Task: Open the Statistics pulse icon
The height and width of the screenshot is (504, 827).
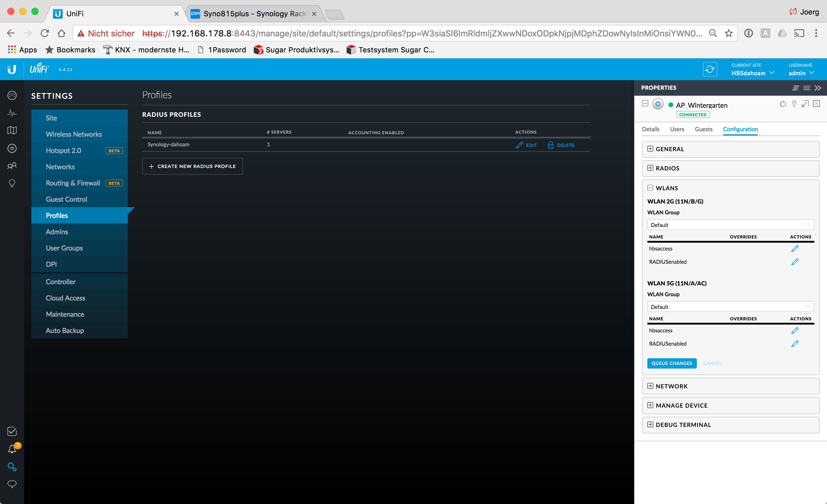Action: coord(12,113)
